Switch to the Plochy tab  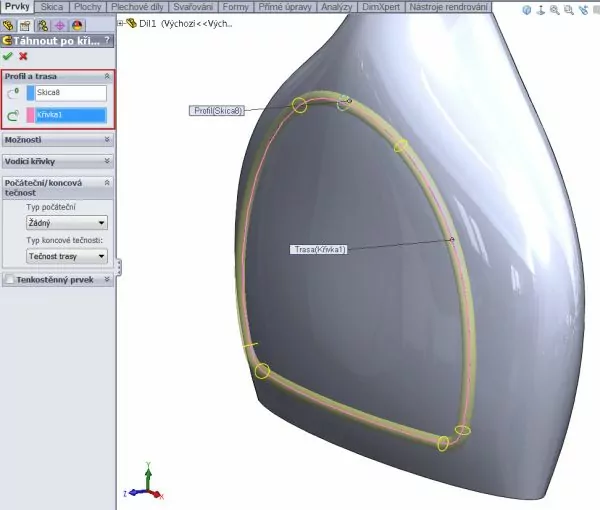click(87, 7)
